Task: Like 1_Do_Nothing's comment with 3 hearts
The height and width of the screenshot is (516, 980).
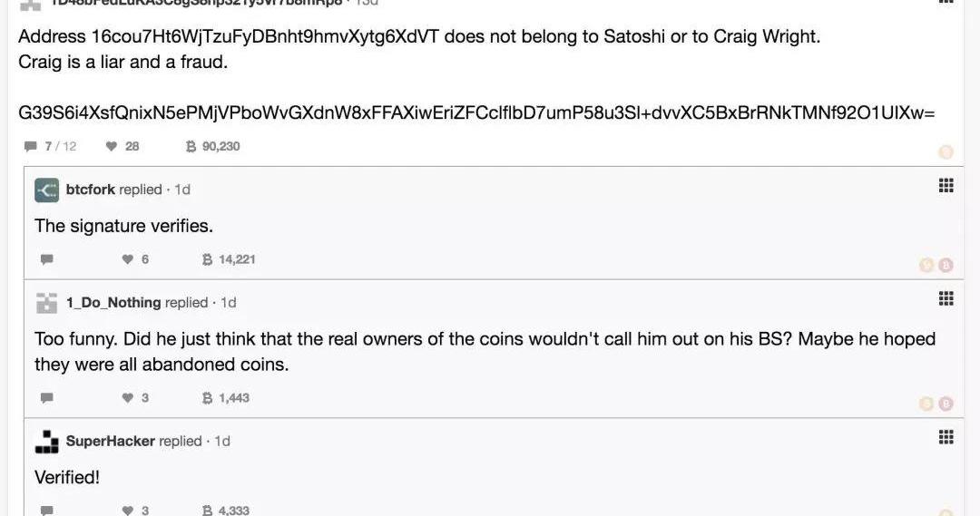Action: [x=128, y=398]
